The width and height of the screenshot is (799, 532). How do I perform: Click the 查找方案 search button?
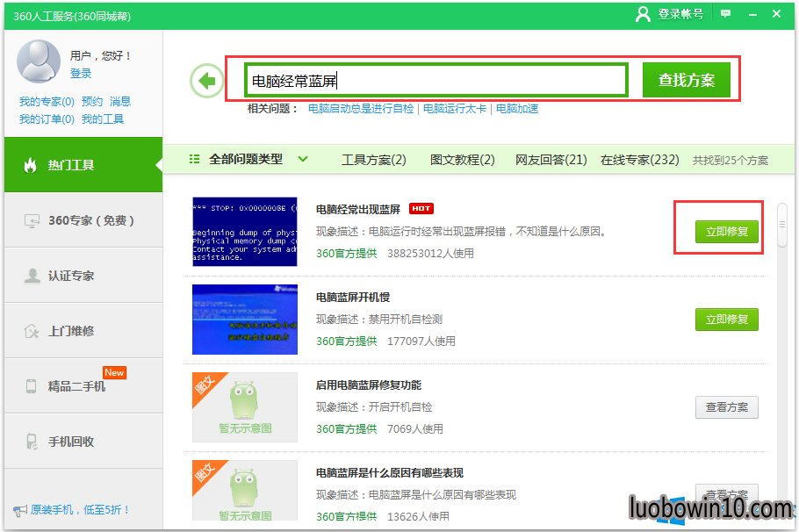coord(687,80)
